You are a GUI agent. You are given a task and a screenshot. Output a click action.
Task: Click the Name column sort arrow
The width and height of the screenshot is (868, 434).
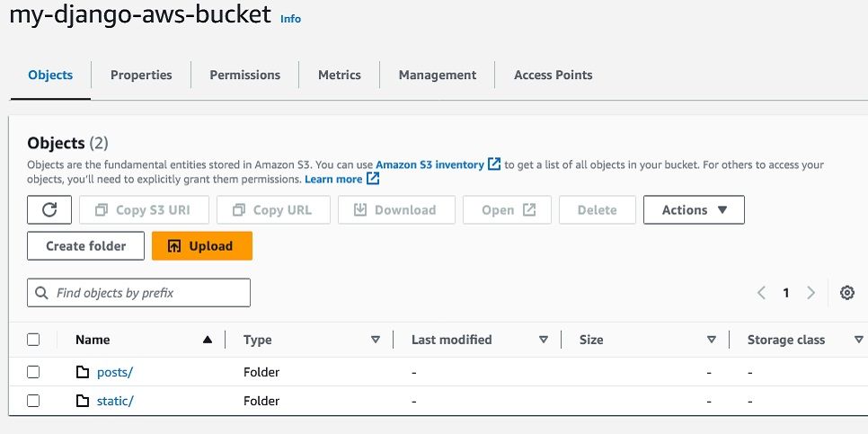[x=208, y=340]
